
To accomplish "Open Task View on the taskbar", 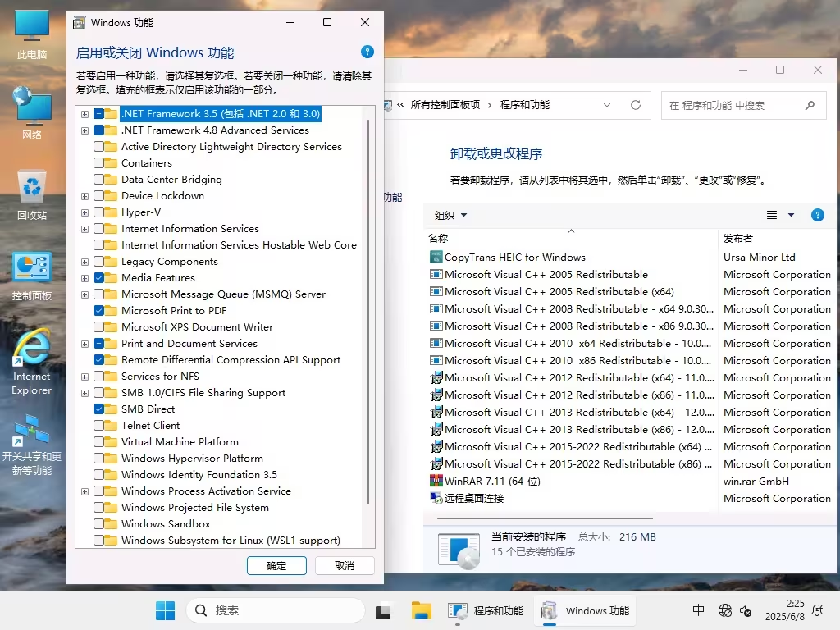I will pos(383,610).
